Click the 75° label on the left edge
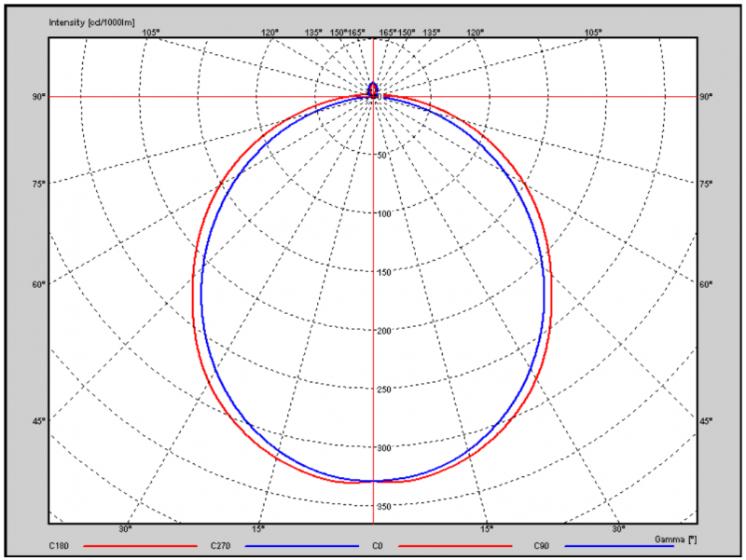746x560 pixels. (x=39, y=184)
